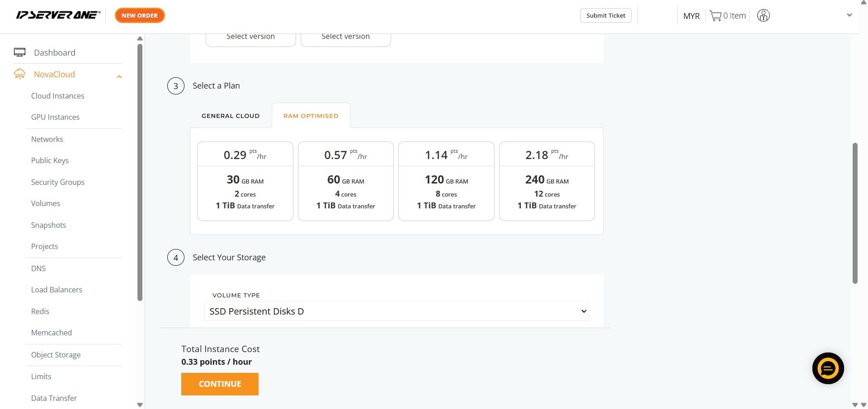
Task: Open GPU Instances in sidebar
Action: (55, 117)
